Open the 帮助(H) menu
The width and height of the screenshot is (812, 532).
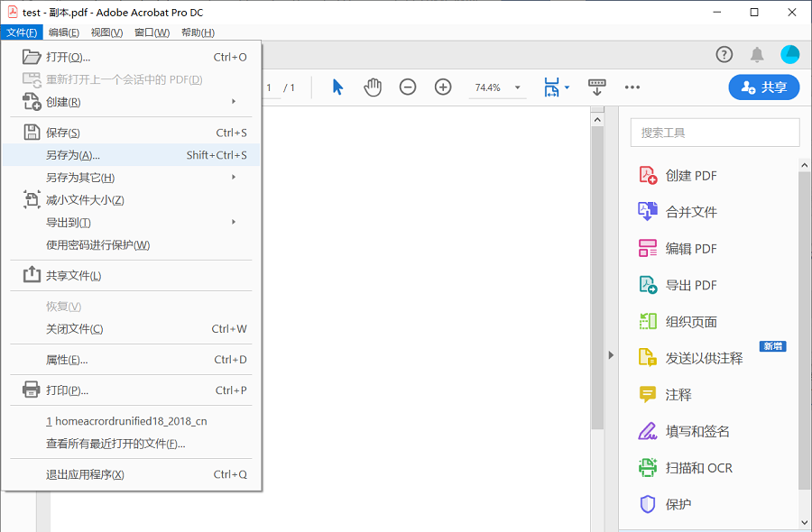tap(198, 32)
